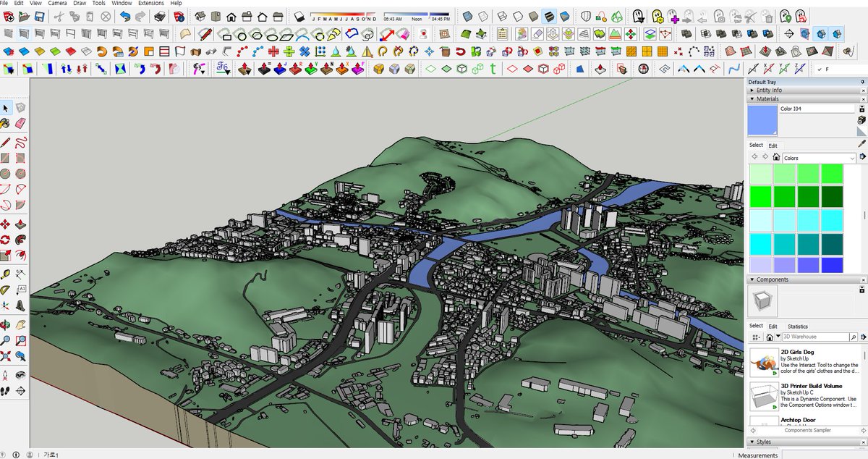Click the Redo arrow icon
868x459 pixels.
coord(140,16)
